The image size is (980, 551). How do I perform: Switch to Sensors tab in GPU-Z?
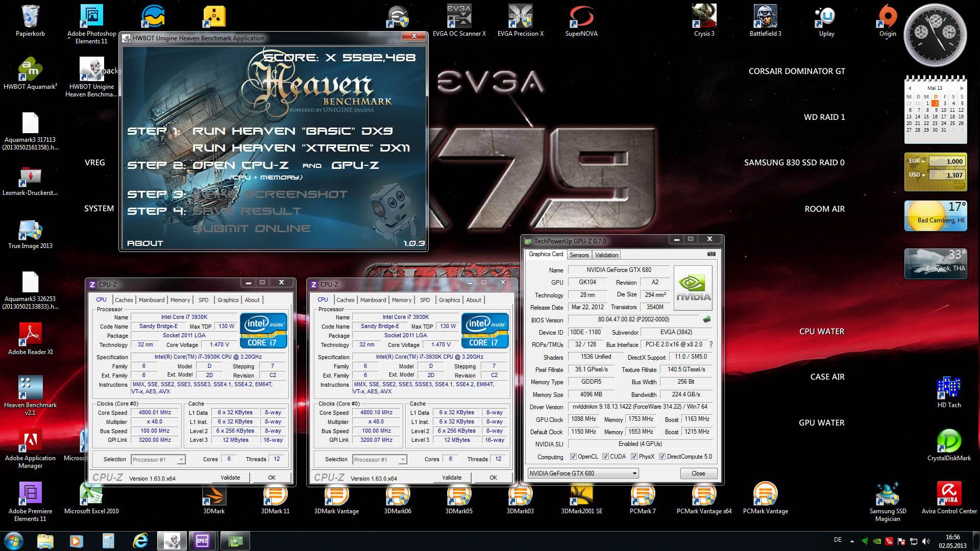(579, 255)
